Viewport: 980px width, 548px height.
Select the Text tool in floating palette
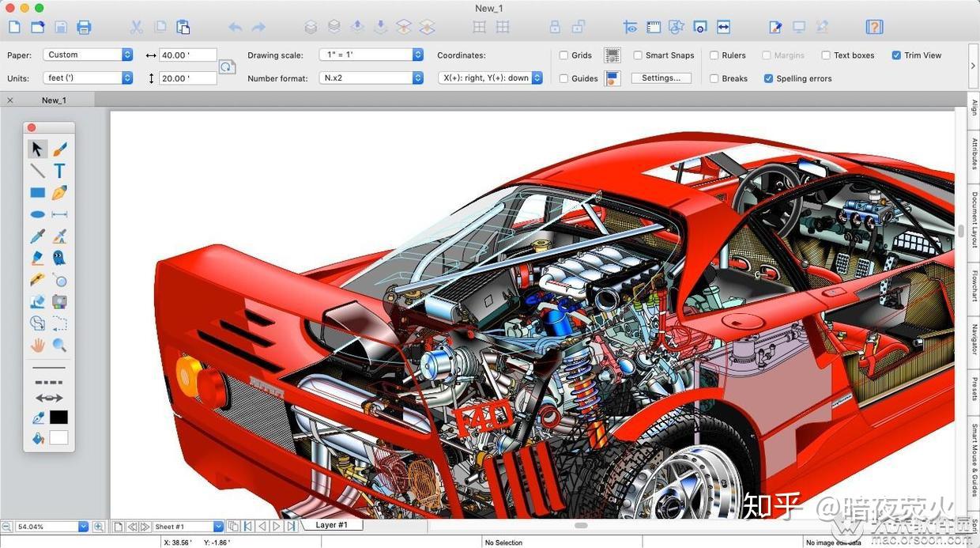click(x=59, y=171)
